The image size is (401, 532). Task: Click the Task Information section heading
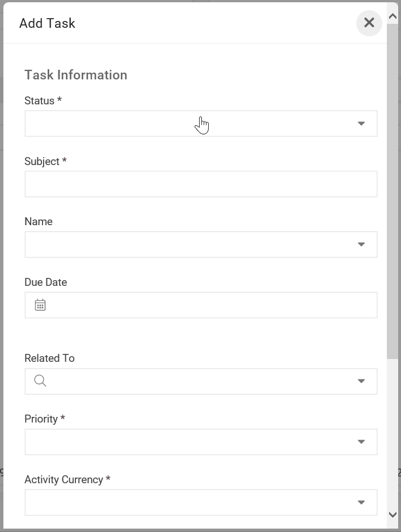tap(76, 75)
